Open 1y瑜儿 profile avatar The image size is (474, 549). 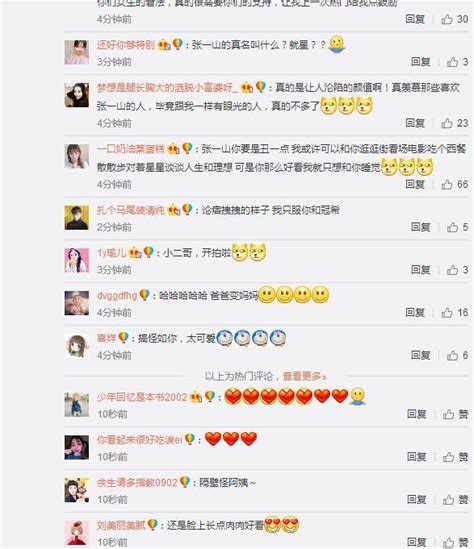click(77, 260)
